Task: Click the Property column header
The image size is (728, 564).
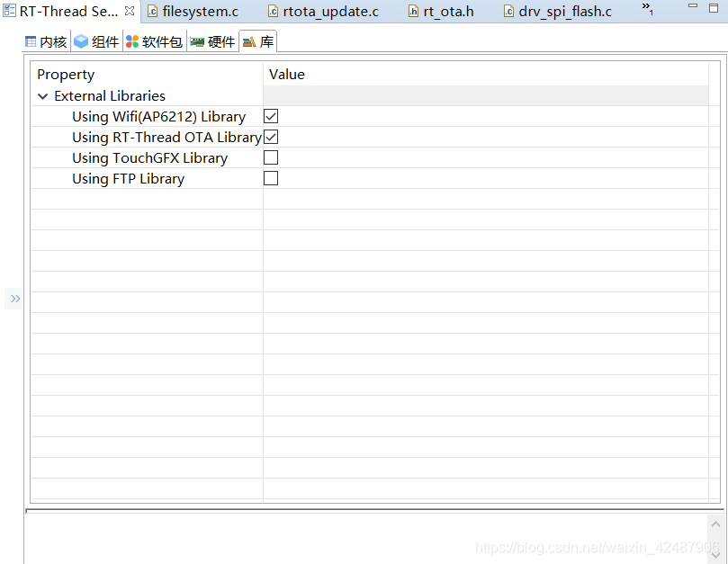Action: pos(66,75)
